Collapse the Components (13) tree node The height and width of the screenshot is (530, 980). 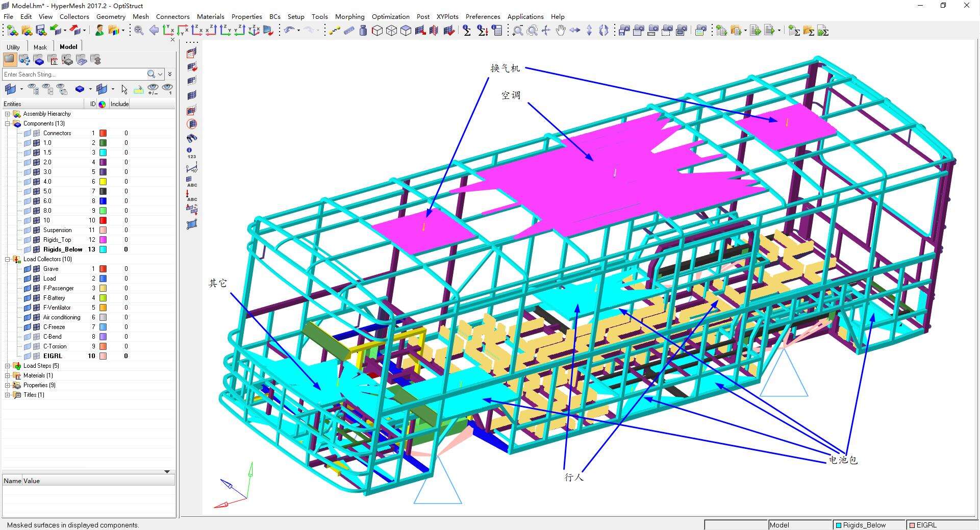pos(8,124)
